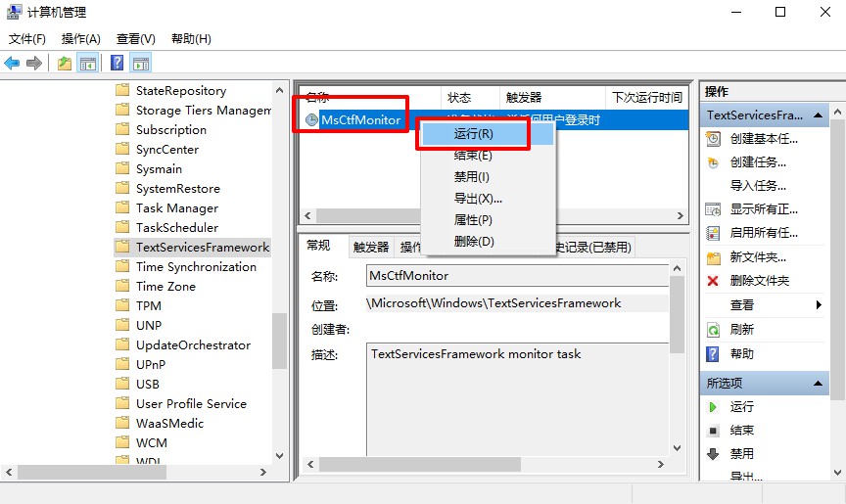
Task: Click the new folder (新文件夹) icon
Action: point(713,257)
